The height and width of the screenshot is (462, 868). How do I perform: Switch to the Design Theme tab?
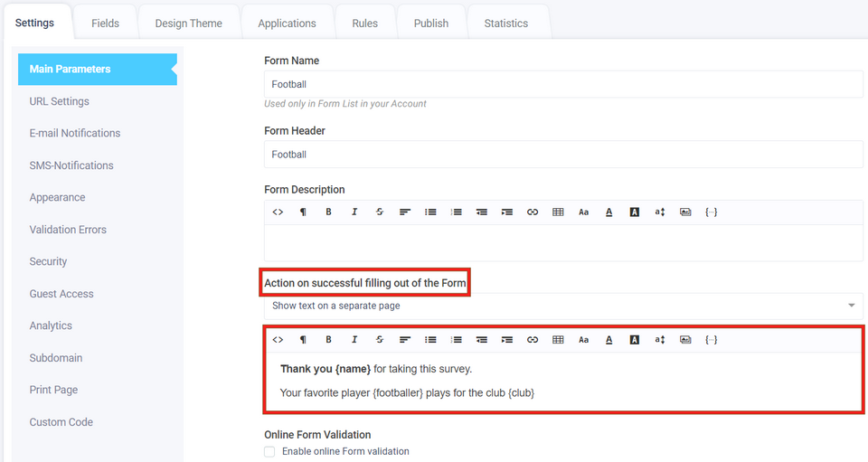188,23
